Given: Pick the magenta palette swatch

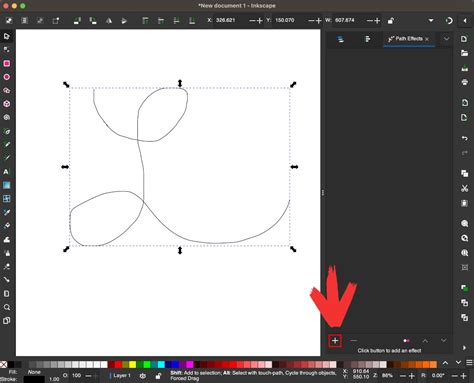Looking at the screenshot, I should coord(190,364).
